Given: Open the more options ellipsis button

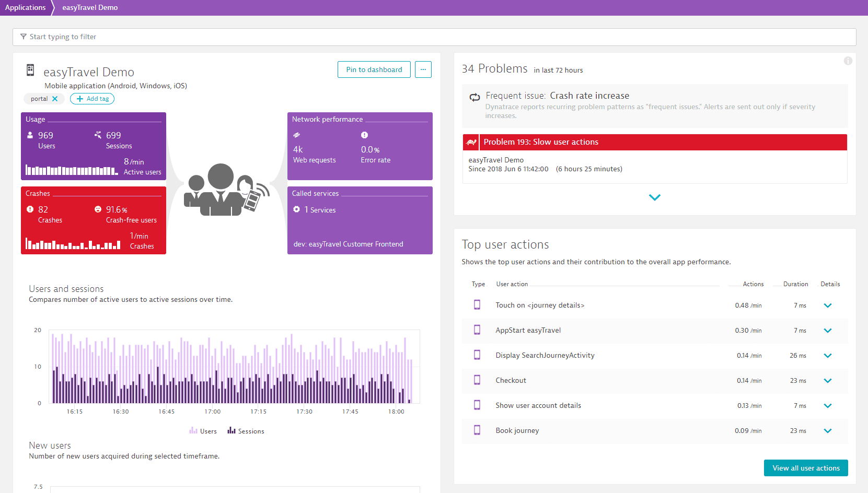Looking at the screenshot, I should 423,69.
